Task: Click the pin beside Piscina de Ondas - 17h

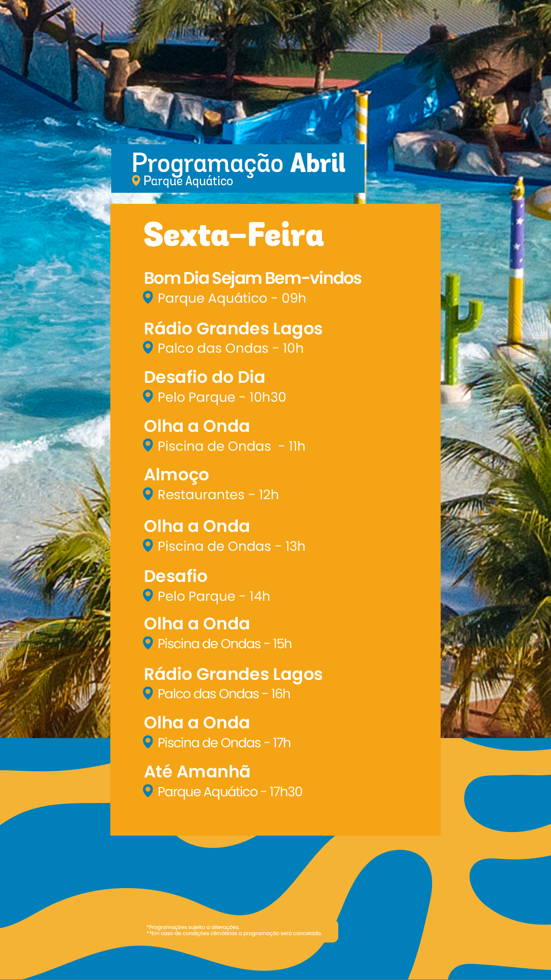Action: point(148,742)
